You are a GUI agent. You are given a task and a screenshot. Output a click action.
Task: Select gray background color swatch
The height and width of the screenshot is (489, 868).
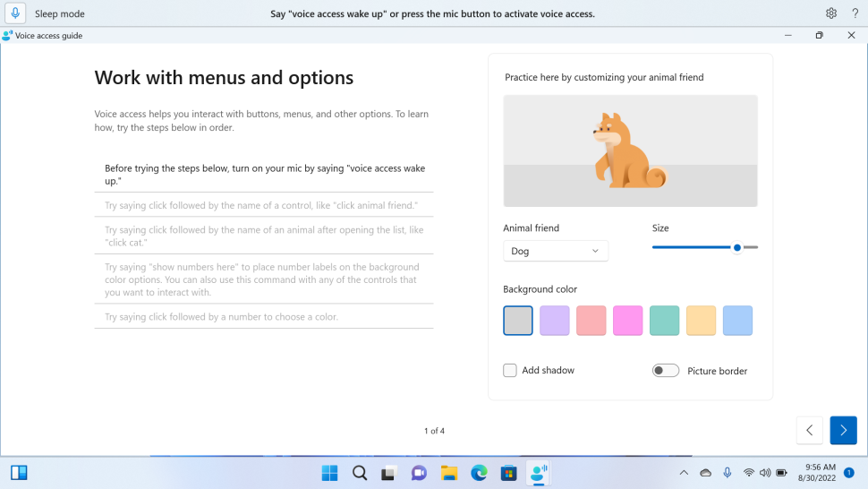coord(517,320)
